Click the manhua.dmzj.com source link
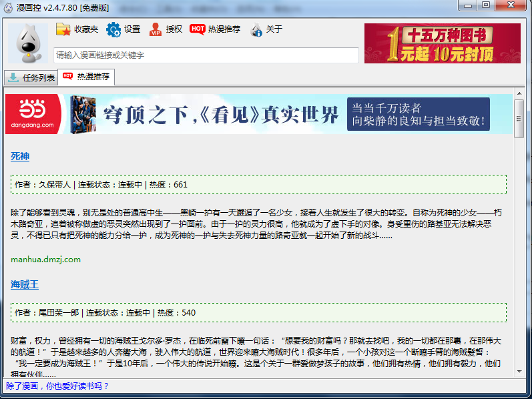The height and width of the screenshot is (399, 532). 46,260
